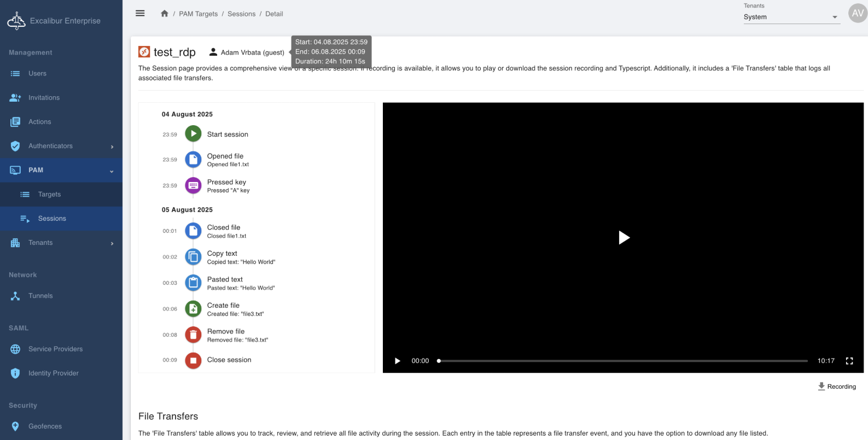868x440 pixels.
Task: Click the video progress seek bar
Action: click(624, 361)
